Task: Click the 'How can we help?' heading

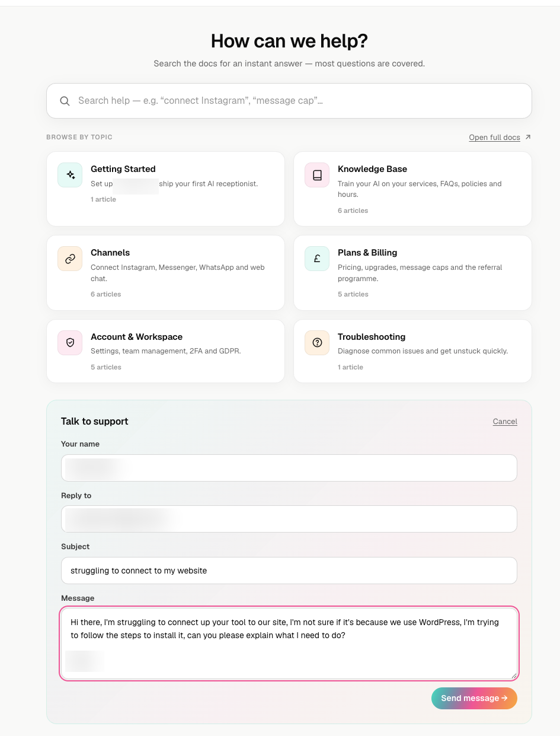Action: click(289, 41)
